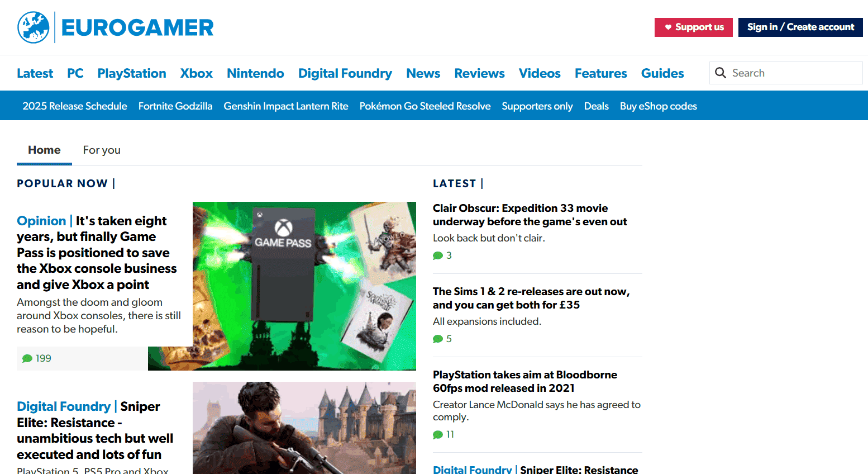Click Sign in / Create account
This screenshot has height=474, width=868.
click(x=800, y=27)
